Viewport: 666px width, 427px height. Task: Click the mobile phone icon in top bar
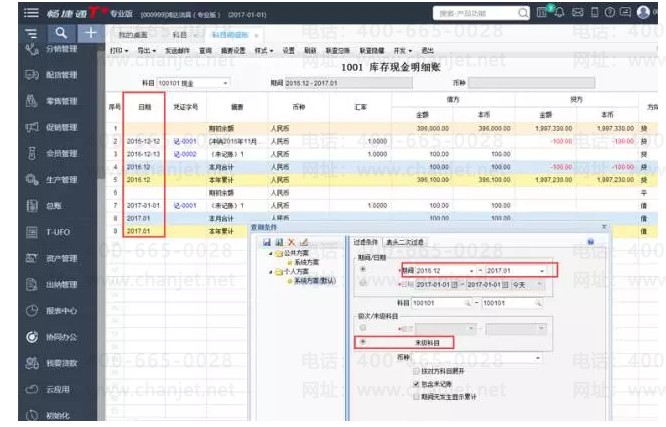(595, 13)
